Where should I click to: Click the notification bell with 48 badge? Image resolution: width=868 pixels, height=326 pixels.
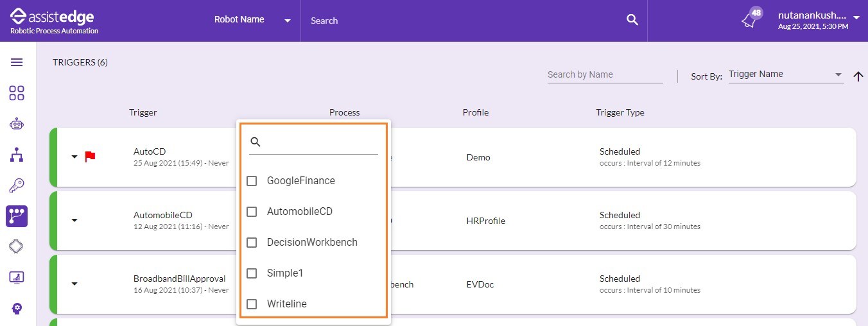[751, 19]
